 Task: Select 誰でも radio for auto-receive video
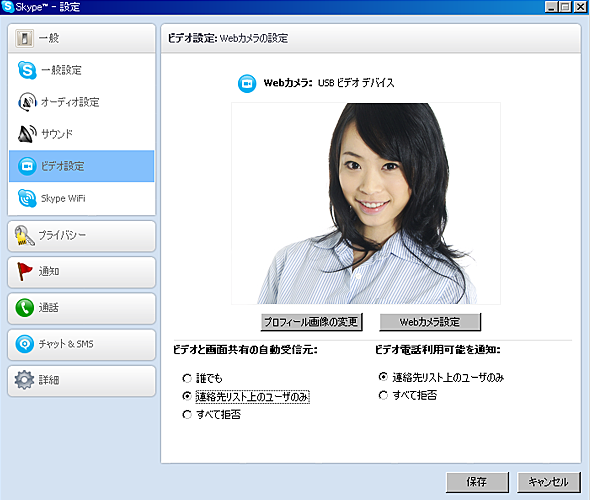[187, 378]
